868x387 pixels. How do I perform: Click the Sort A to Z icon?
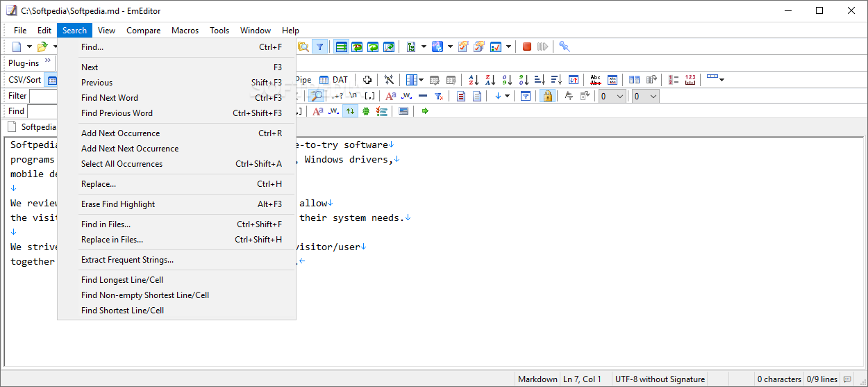pyautogui.click(x=474, y=80)
